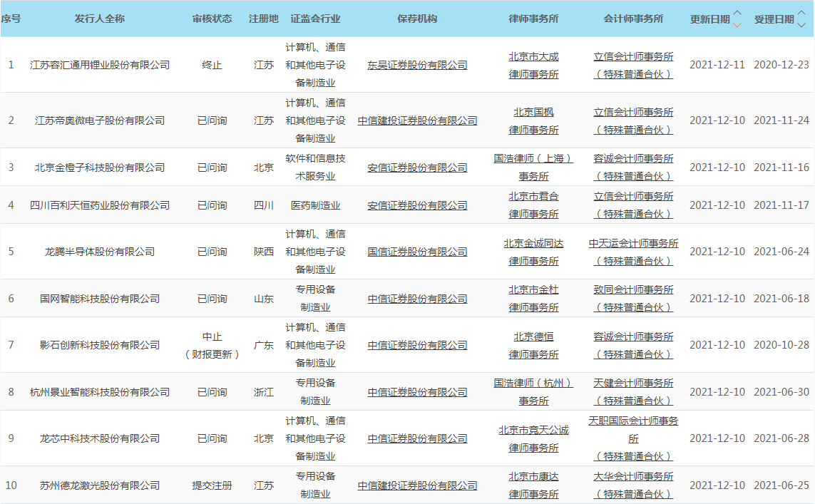Open law firm link 北京国枫律师事务所
The height and width of the screenshot is (504, 815).
click(x=533, y=120)
